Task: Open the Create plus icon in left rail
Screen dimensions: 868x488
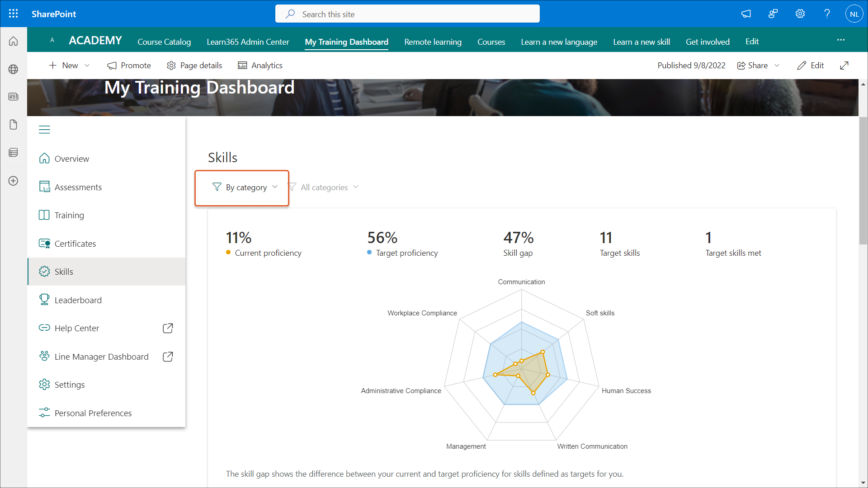Action: tap(14, 181)
